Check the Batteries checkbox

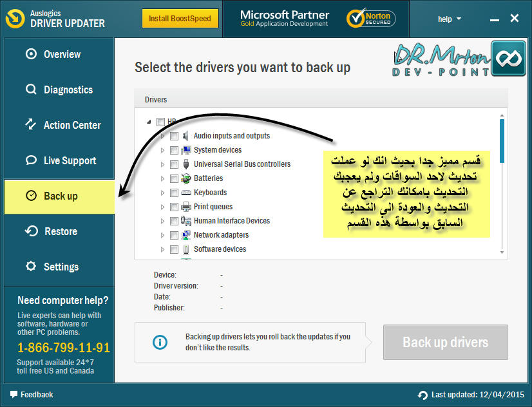tap(174, 178)
